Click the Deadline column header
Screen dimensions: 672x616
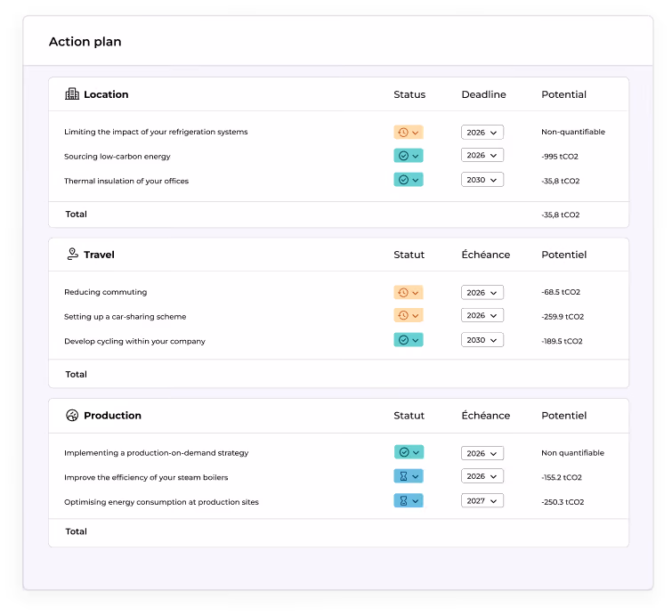click(483, 94)
